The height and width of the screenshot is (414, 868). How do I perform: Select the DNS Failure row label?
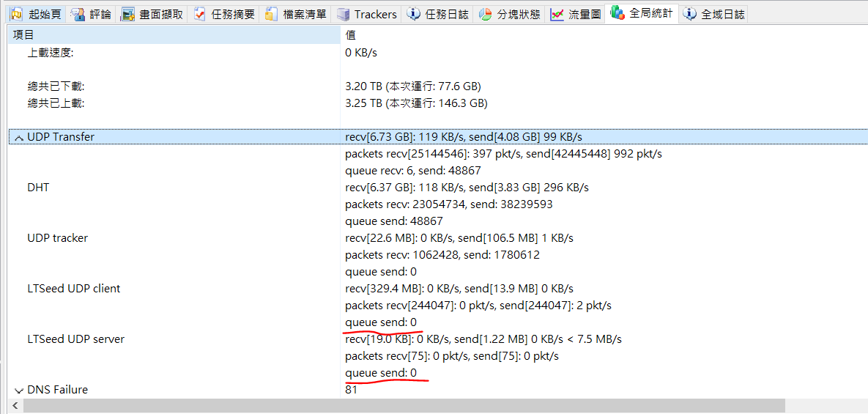point(58,390)
